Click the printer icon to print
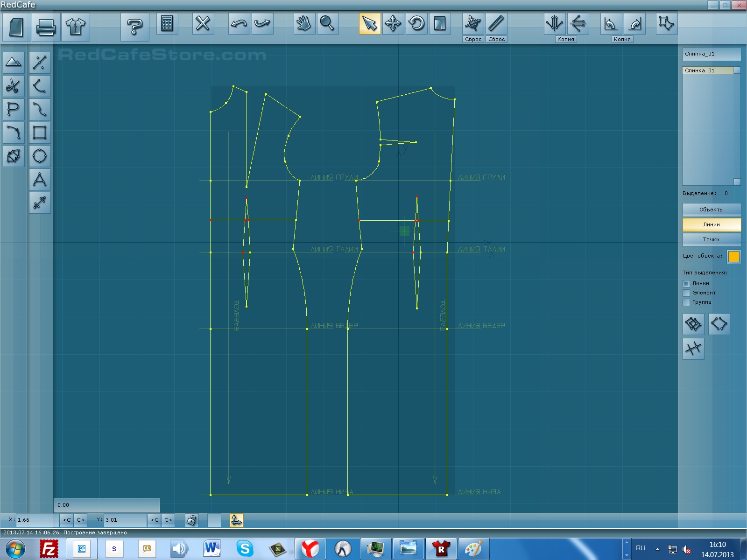 (46, 27)
